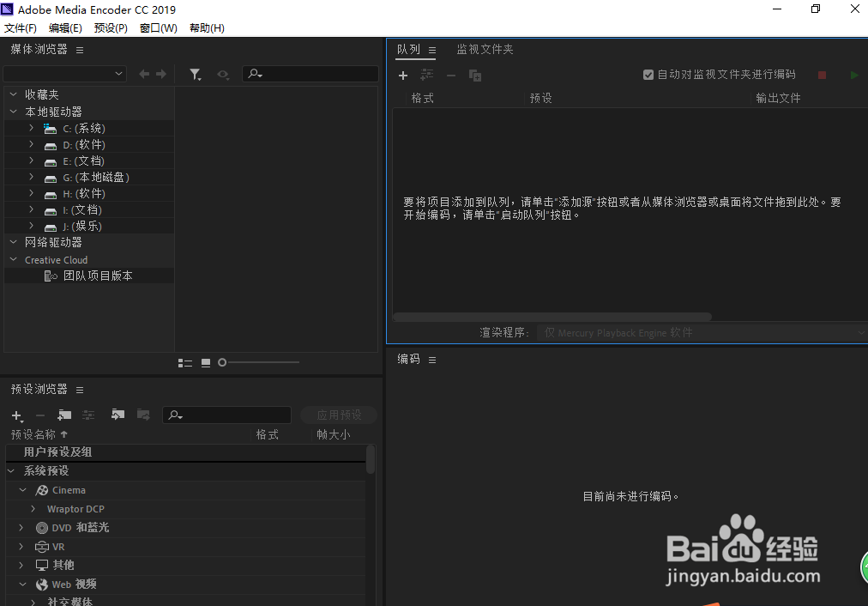Open the filter icon in Media Browser toolbar

click(x=196, y=74)
